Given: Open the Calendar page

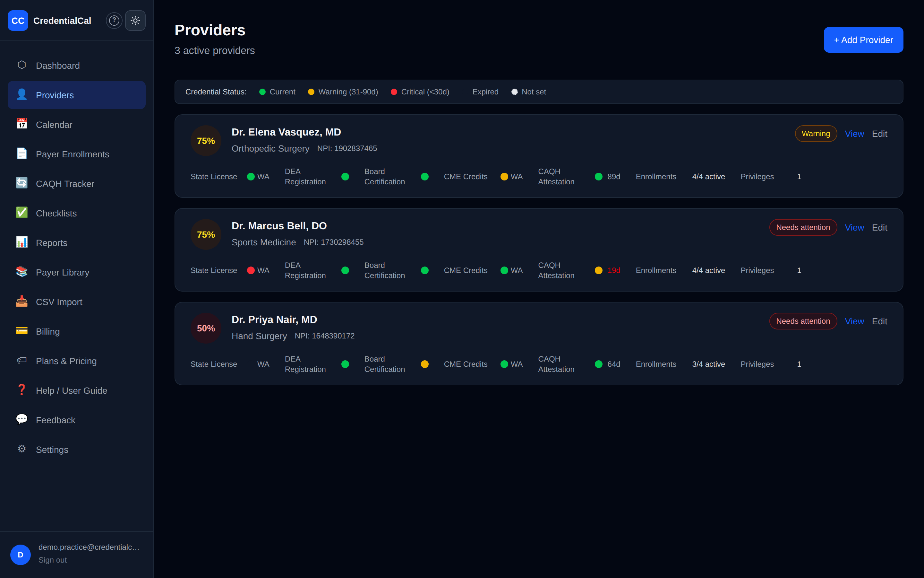Looking at the screenshot, I should click(x=76, y=125).
